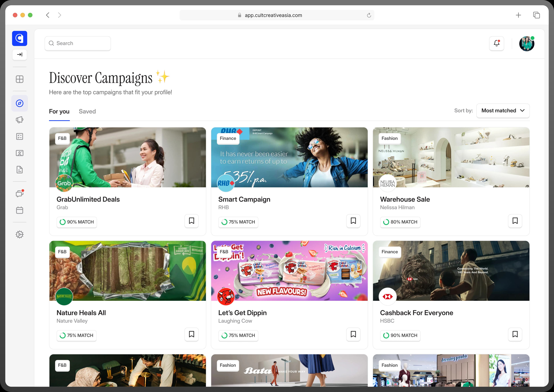Image resolution: width=554 pixels, height=392 pixels.
Task: Open Cashback For Everyone campaign title
Action: click(x=416, y=313)
